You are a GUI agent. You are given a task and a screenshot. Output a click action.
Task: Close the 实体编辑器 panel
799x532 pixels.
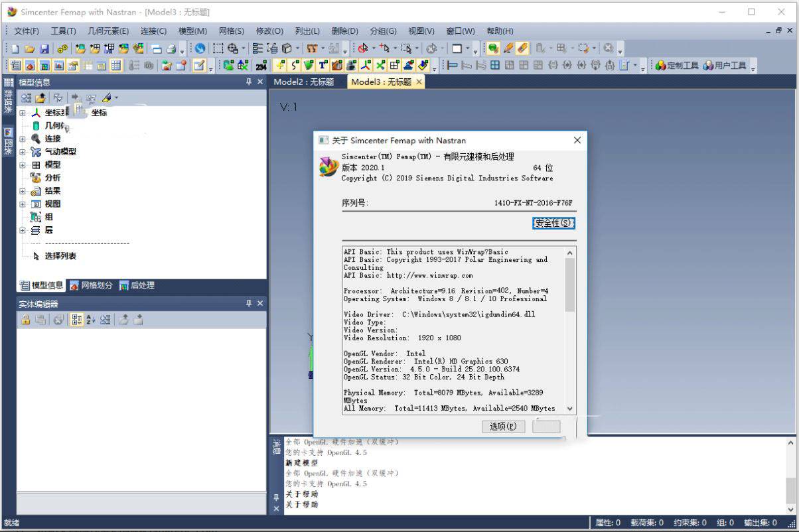click(259, 303)
